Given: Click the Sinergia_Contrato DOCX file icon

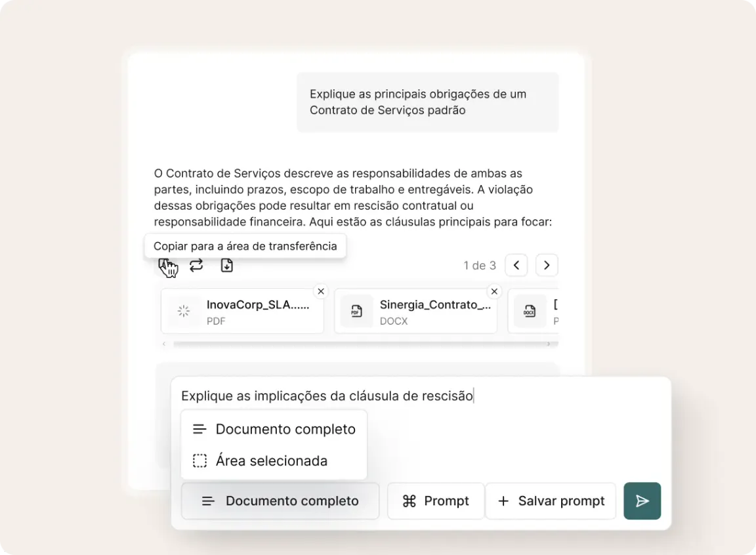Looking at the screenshot, I should click(x=356, y=311).
